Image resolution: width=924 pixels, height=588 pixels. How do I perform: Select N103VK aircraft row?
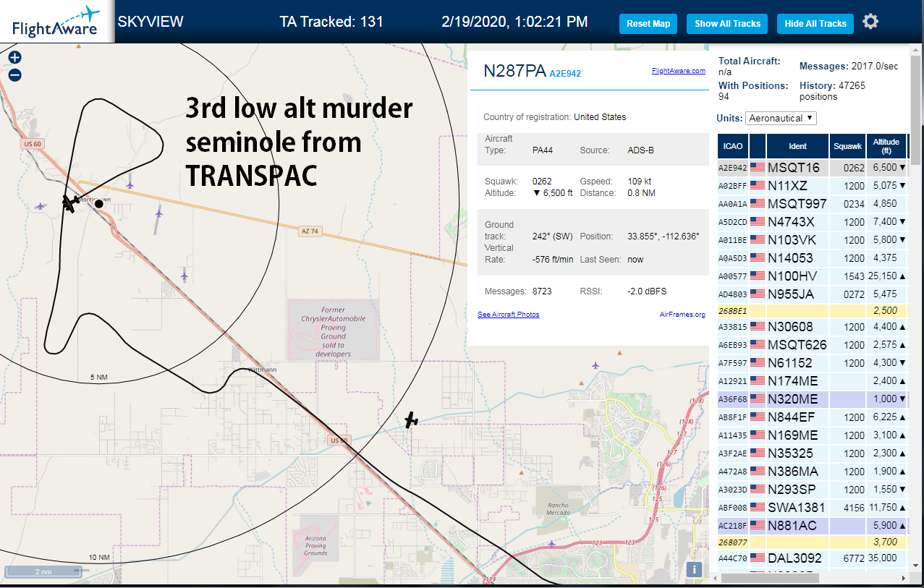pyautogui.click(x=812, y=240)
